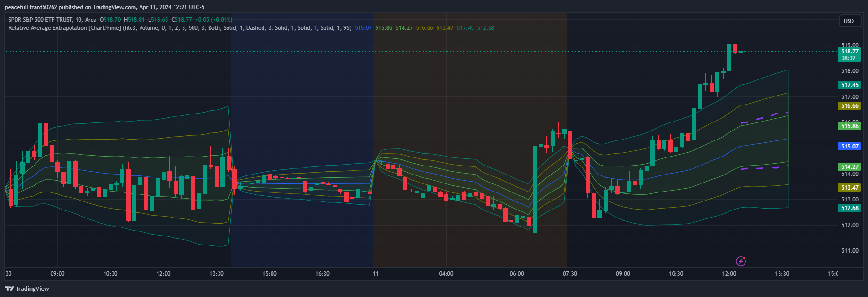Click the purple lightning bolt icon
Viewport: 868px width, 297px height.
741,261
